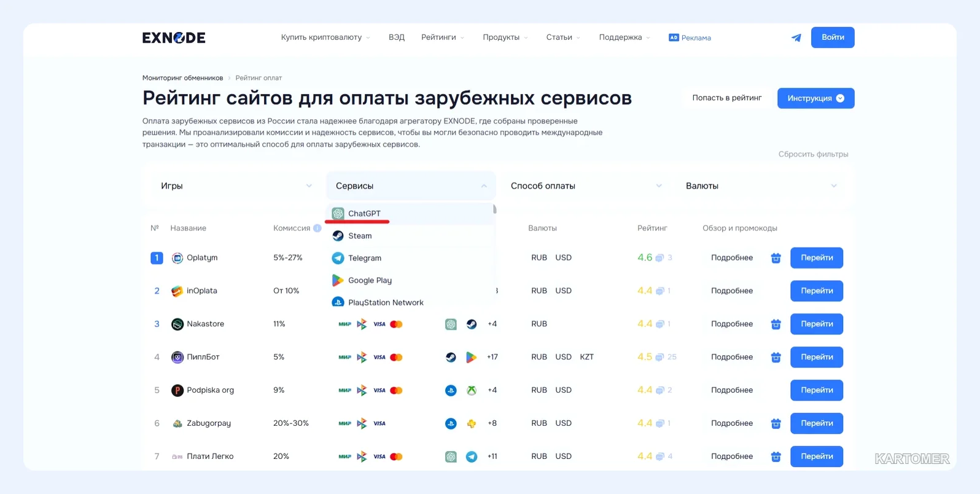Screen dimensions: 980x494
Task: Click Oplatym reviews comment icon
Action: click(x=659, y=258)
